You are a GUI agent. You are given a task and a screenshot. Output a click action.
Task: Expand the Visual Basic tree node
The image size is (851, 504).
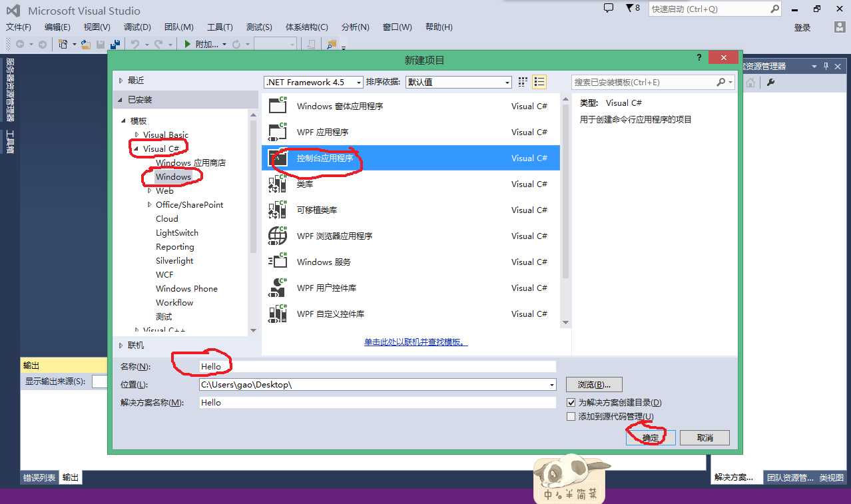tap(136, 134)
